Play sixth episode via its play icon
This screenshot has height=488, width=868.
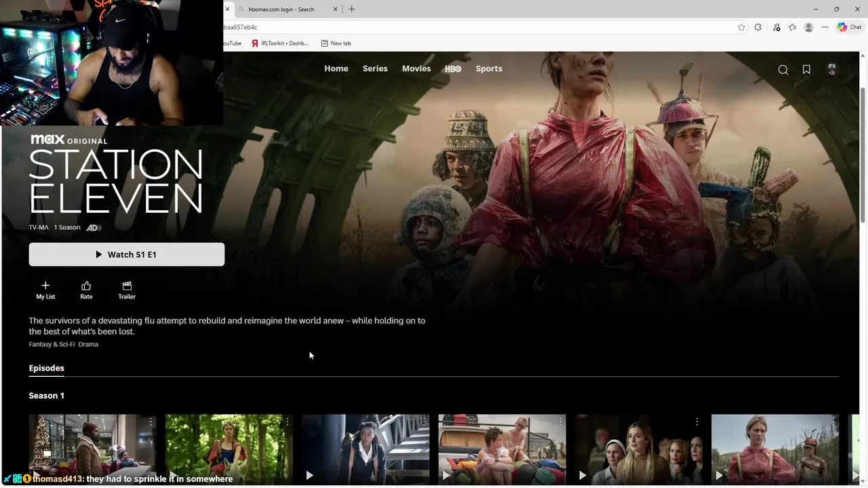pyautogui.click(x=719, y=476)
